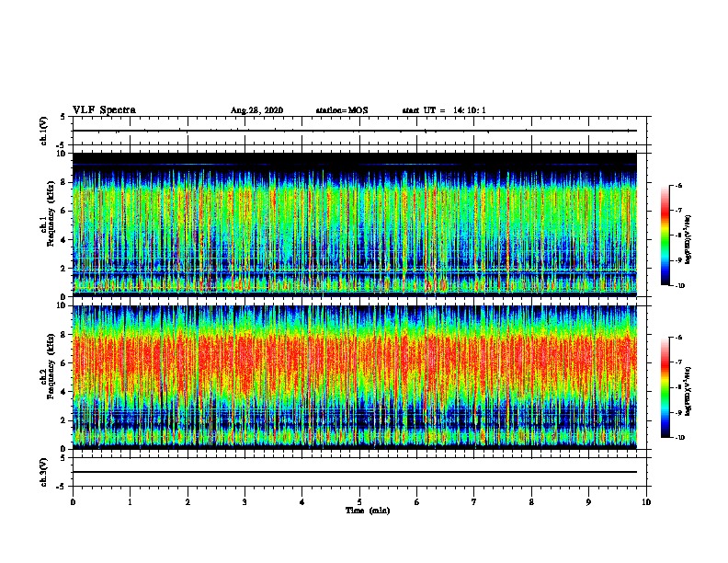Click the time axis tick label "2"
The image size is (728, 563).
[x=188, y=502]
